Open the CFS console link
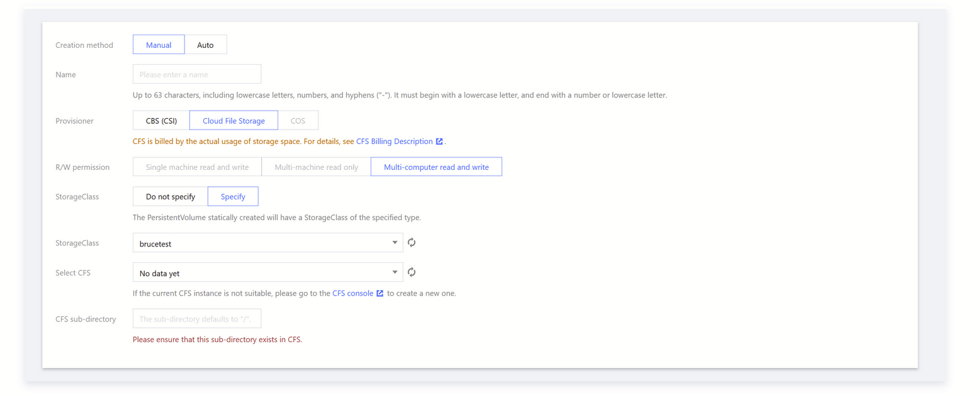Viewport: 980px width, 395px height. coord(352,293)
